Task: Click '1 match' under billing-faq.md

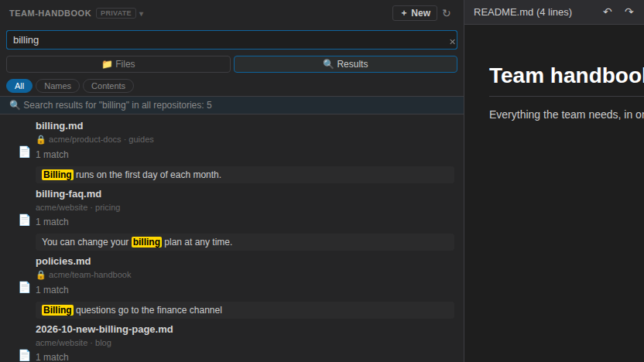Action: point(52,222)
